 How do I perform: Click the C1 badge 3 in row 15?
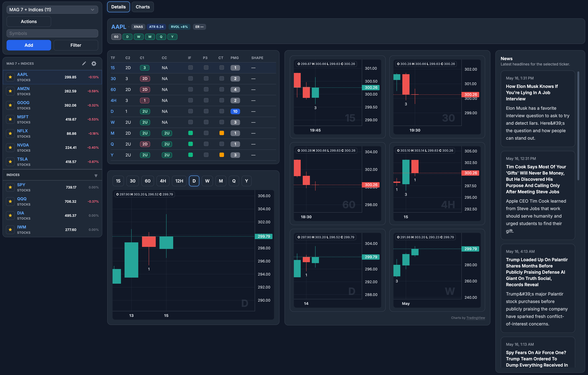(145, 68)
